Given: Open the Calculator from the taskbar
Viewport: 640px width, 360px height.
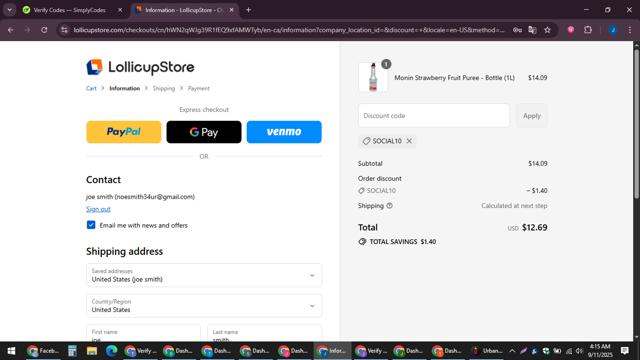Looking at the screenshot, I should coord(72,351).
